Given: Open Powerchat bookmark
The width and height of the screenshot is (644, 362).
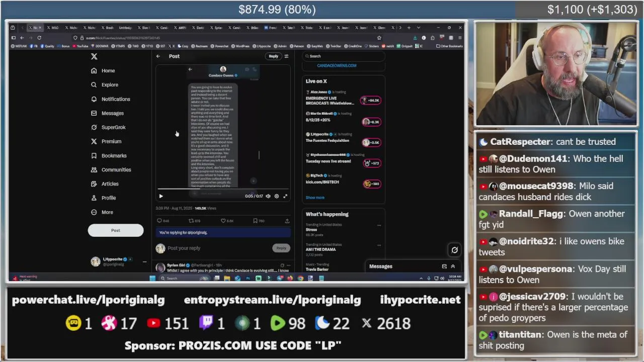Looking at the screenshot, I should click(220, 46).
